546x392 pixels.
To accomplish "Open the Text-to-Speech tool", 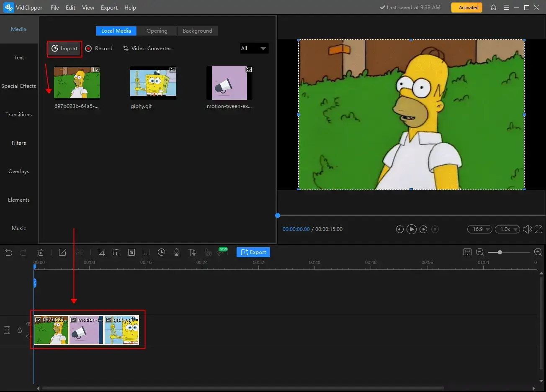I will point(192,252).
